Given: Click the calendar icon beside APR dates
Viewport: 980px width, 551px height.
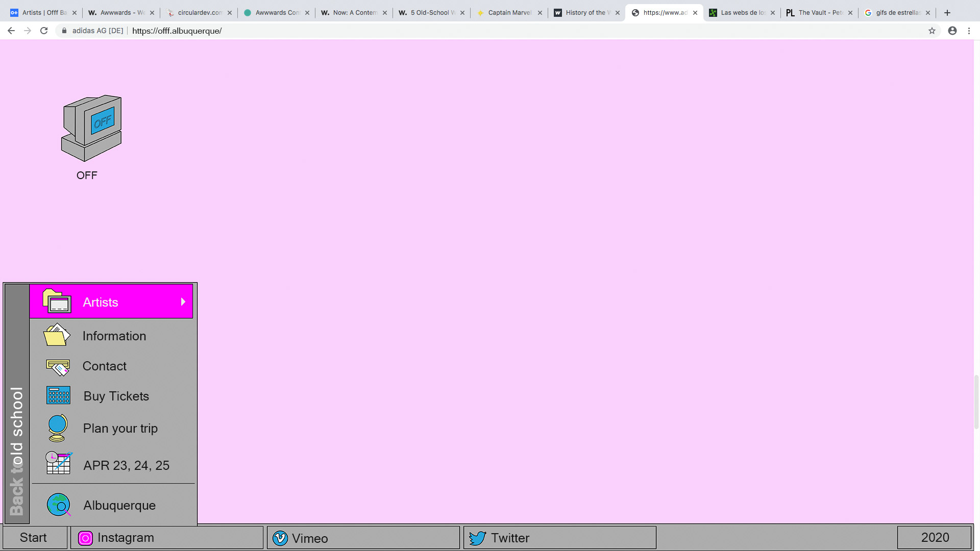Looking at the screenshot, I should click(x=58, y=463).
